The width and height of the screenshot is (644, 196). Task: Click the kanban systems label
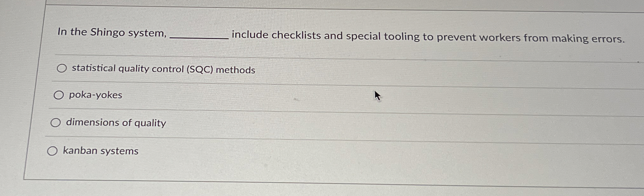pyautogui.click(x=100, y=151)
